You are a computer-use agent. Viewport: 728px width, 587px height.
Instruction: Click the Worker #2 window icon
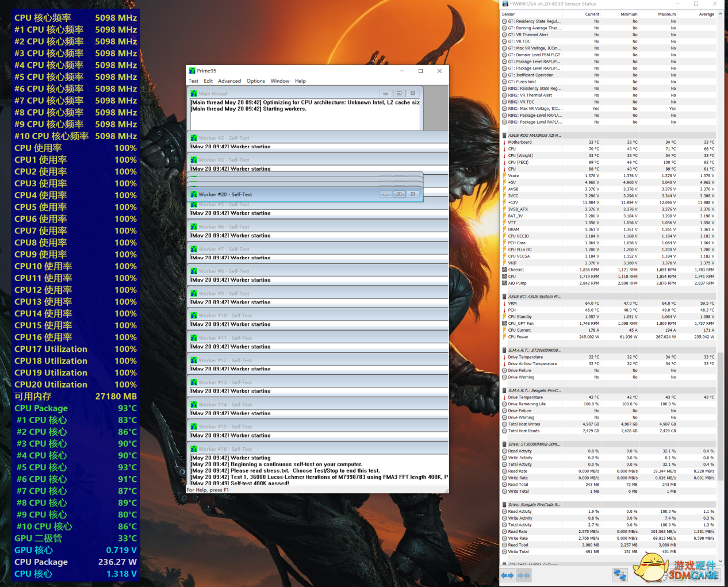194,138
